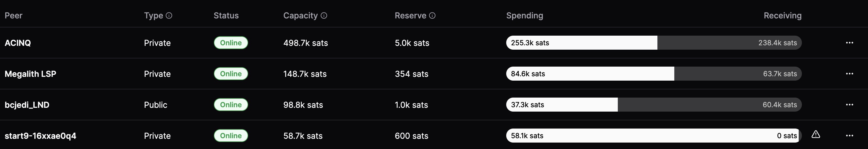Open the three-dot menu for Megalith LSP
This screenshot has width=868, height=149.
[x=849, y=74]
